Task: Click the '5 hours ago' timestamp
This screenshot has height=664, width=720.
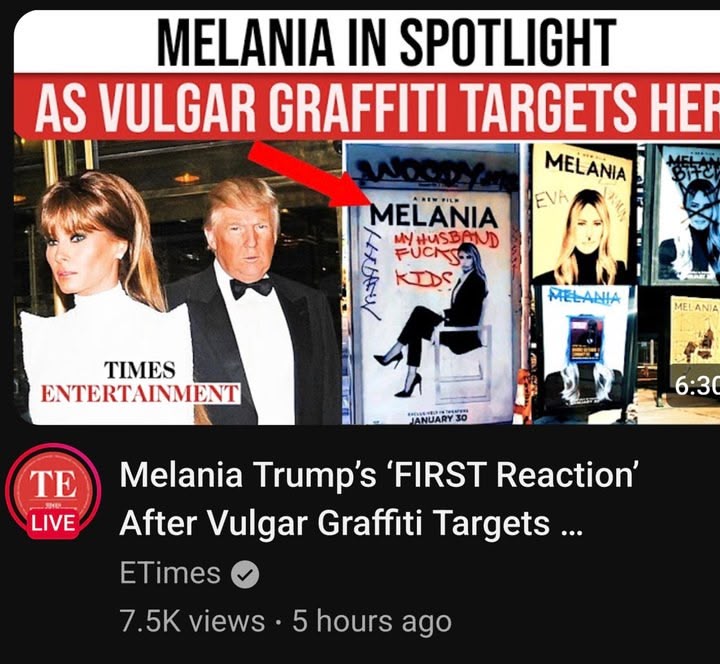Action: click(372, 621)
